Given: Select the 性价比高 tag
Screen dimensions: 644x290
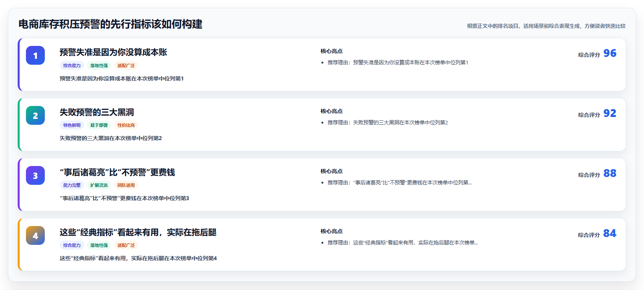Looking at the screenshot, I should [x=126, y=125].
